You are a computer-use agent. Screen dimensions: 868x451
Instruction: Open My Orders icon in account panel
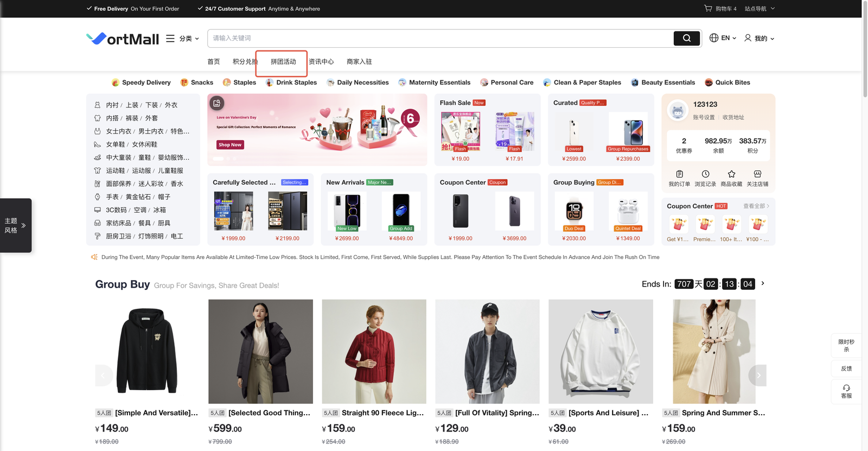click(x=679, y=174)
